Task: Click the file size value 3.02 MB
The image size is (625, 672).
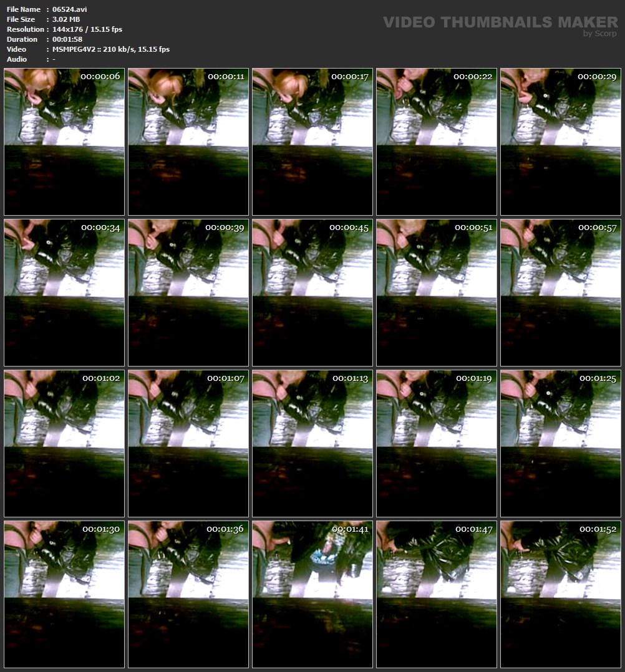Action: [x=66, y=19]
